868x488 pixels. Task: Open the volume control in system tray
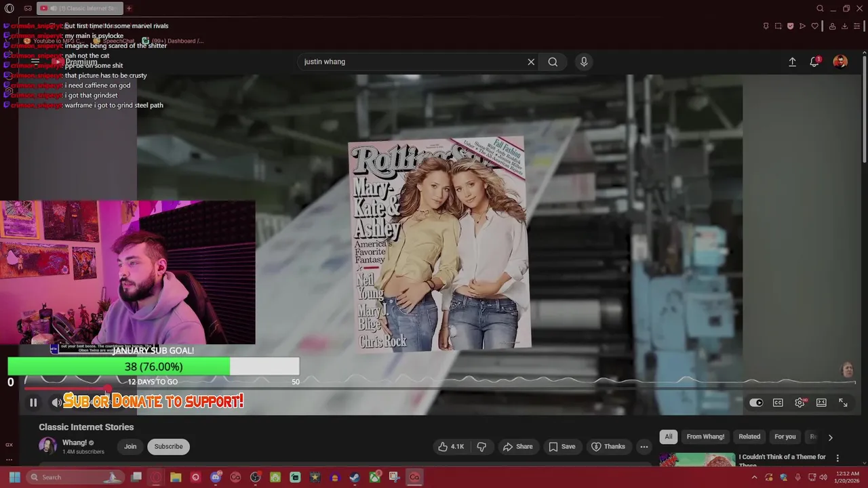823,477
